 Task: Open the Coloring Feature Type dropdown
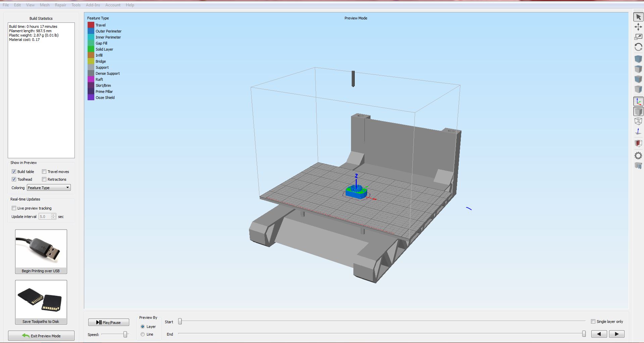pos(49,188)
